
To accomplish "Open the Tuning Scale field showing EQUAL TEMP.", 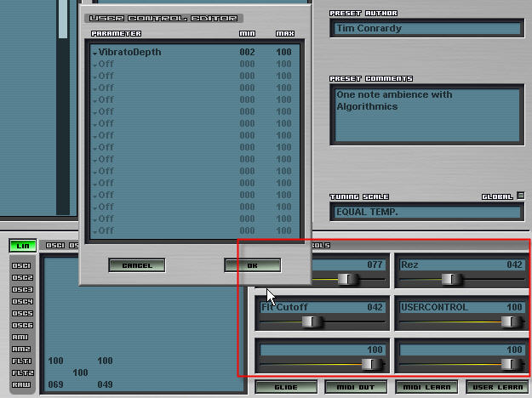I will pos(427,212).
